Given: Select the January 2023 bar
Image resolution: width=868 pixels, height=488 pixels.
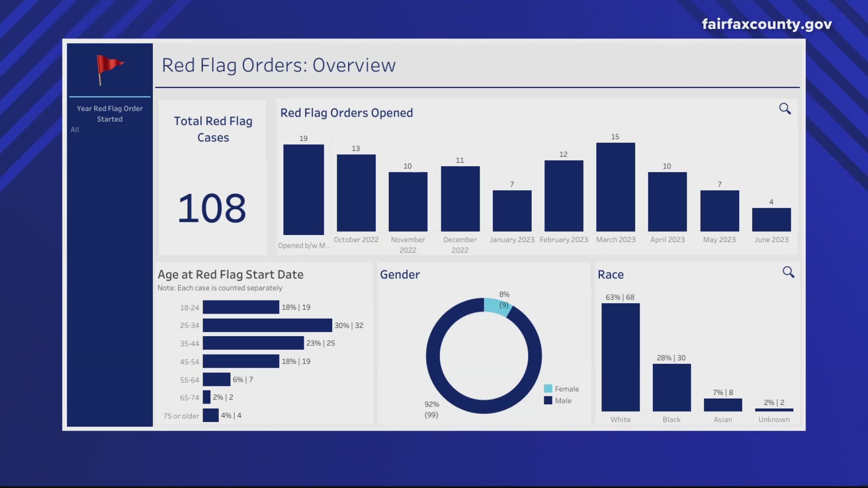Looking at the screenshot, I should tap(512, 211).
